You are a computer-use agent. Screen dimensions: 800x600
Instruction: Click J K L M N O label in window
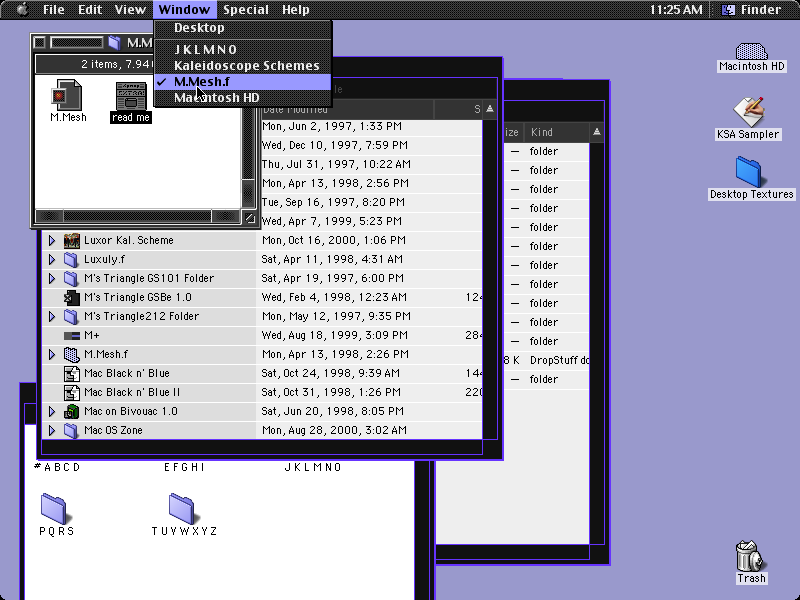point(313,467)
